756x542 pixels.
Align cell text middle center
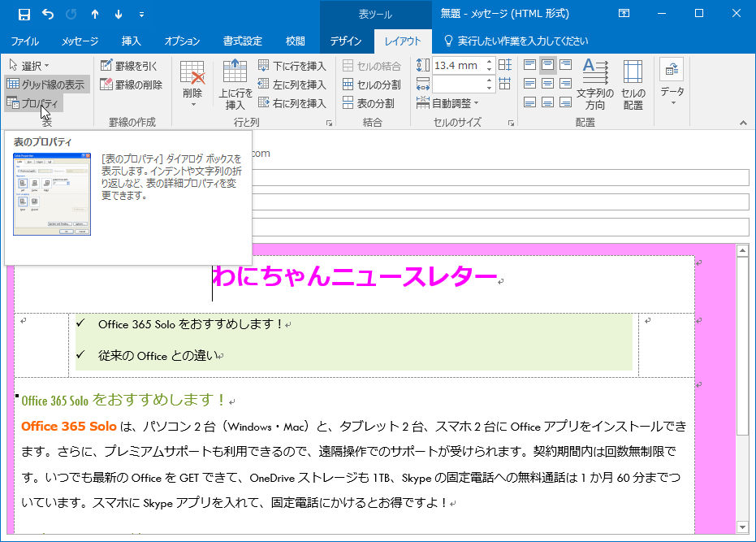pyautogui.click(x=547, y=84)
